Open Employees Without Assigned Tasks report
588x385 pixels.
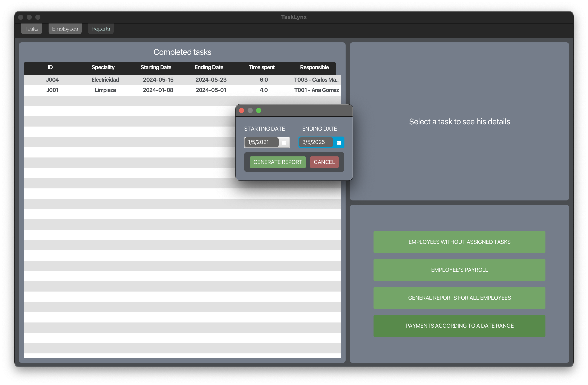pyautogui.click(x=459, y=242)
